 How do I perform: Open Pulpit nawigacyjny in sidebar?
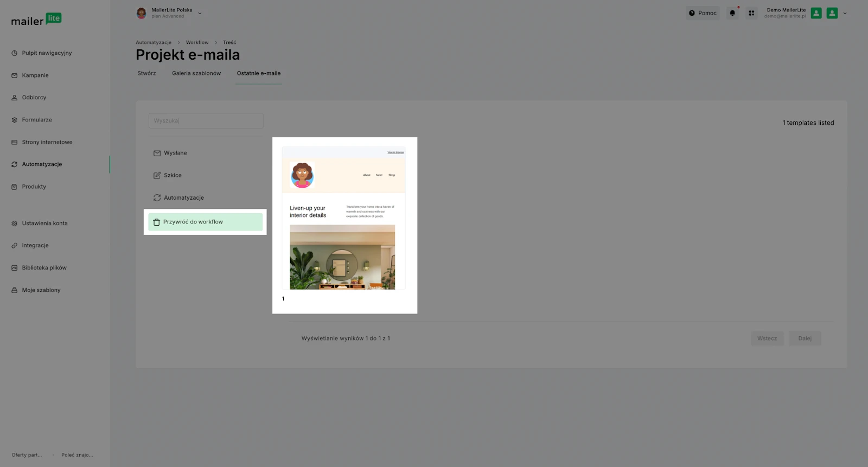tap(47, 53)
